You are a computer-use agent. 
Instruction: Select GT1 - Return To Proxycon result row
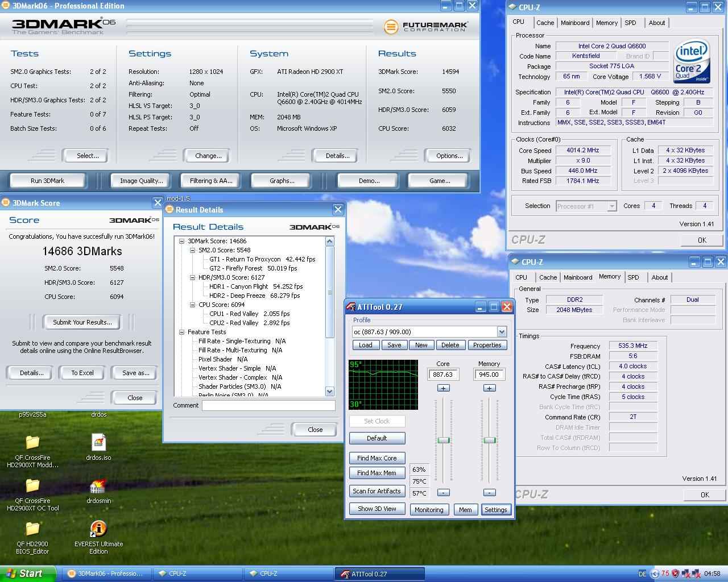click(x=262, y=259)
